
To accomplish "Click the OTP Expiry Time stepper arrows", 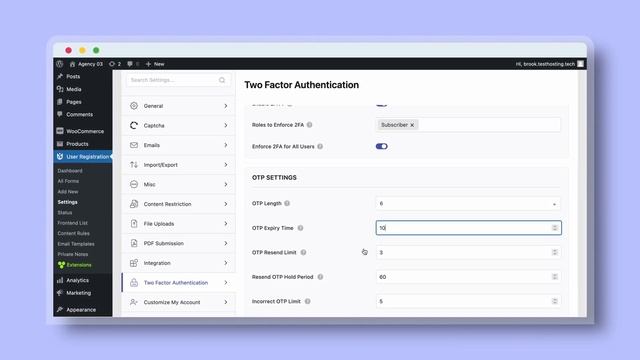I will (x=555, y=228).
